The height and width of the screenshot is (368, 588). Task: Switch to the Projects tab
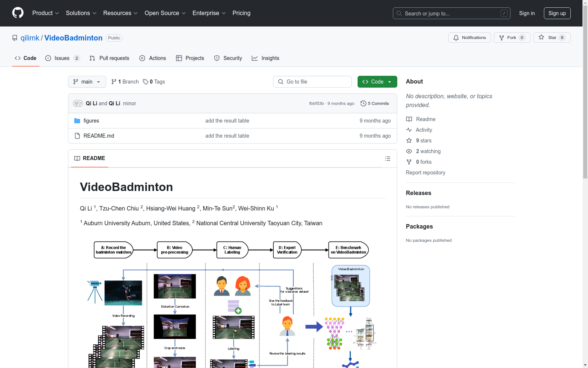point(190,58)
